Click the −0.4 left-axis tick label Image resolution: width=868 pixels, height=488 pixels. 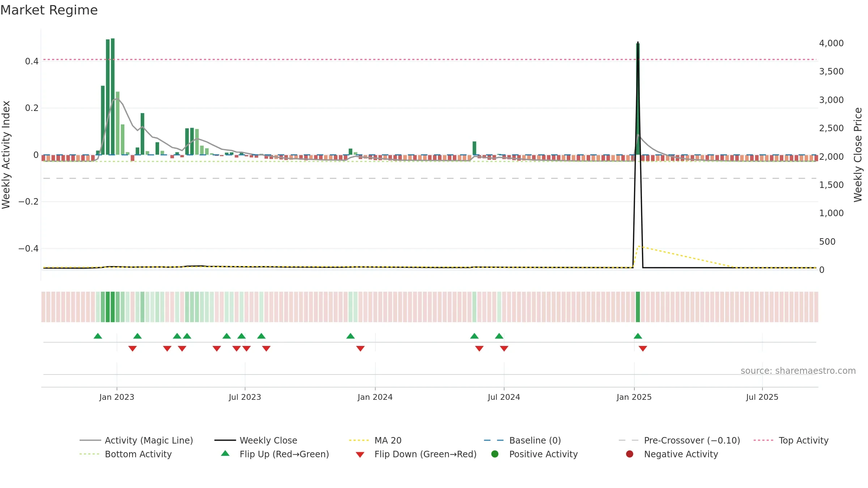click(x=28, y=249)
